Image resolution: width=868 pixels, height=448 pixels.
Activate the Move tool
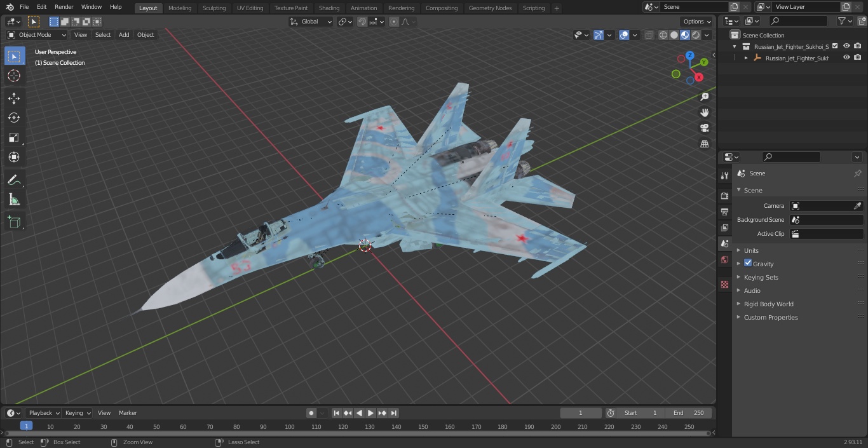pos(14,98)
